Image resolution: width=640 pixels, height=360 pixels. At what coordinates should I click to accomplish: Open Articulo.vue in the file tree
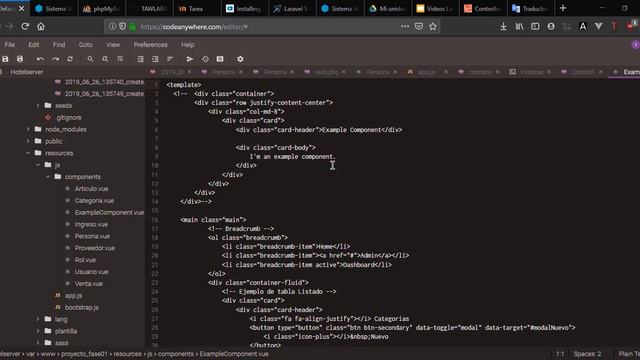pos(91,189)
